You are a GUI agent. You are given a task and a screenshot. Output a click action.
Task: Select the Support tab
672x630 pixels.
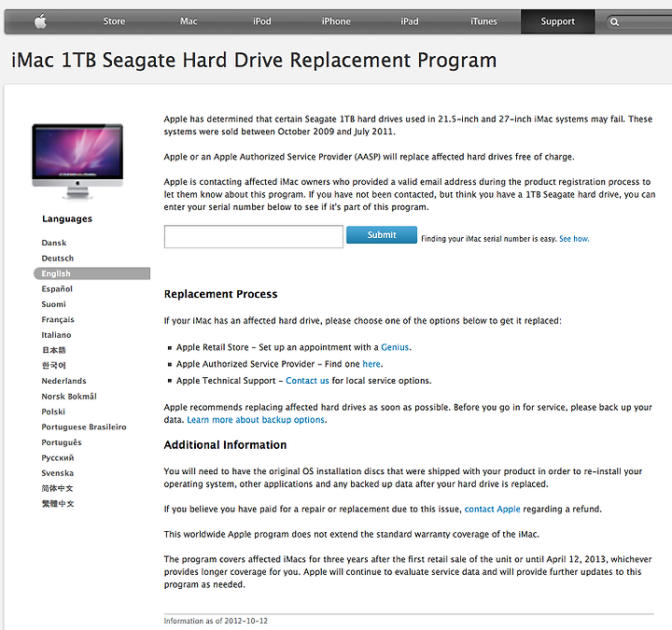click(x=557, y=21)
